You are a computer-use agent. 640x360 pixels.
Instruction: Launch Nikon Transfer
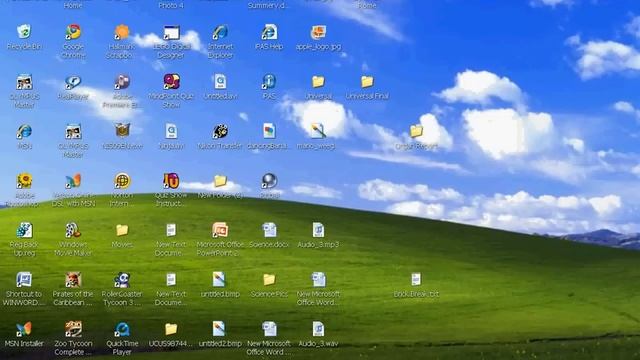pyautogui.click(x=220, y=131)
